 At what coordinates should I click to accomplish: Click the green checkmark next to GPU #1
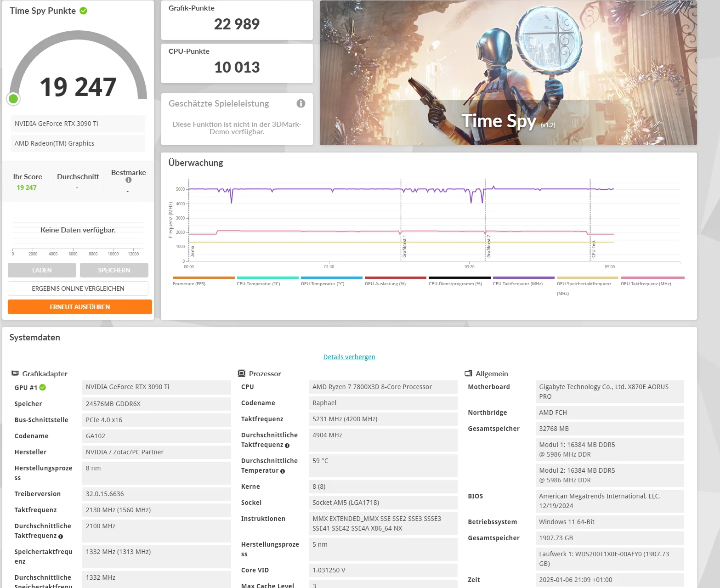tap(43, 387)
